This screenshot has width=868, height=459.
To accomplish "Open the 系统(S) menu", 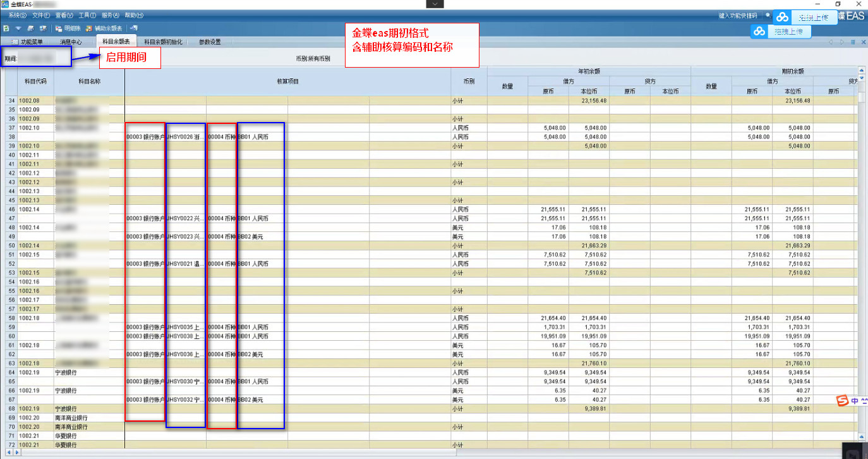I will pyautogui.click(x=18, y=15).
